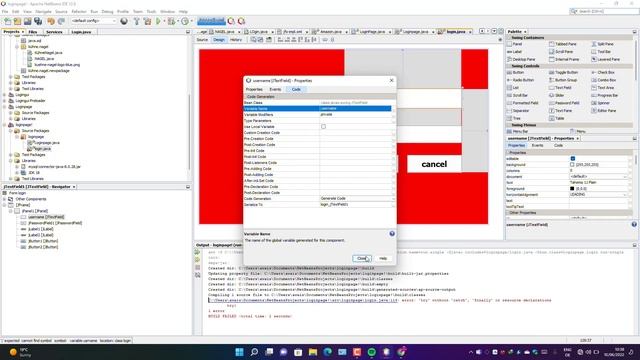
Task: Toggle the Use Local Variable checkbox
Action: pyautogui.click(x=323, y=127)
